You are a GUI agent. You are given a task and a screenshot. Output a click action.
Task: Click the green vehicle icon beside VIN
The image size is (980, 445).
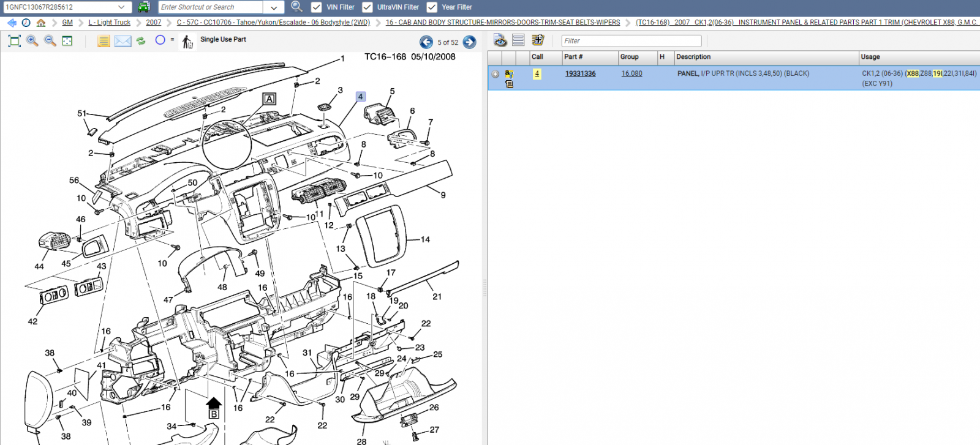[143, 7]
